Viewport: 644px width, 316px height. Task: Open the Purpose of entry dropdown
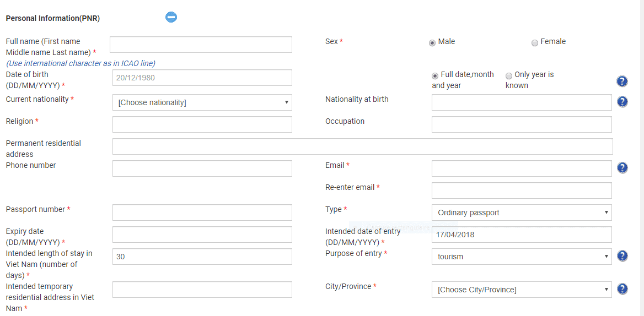[522, 257]
